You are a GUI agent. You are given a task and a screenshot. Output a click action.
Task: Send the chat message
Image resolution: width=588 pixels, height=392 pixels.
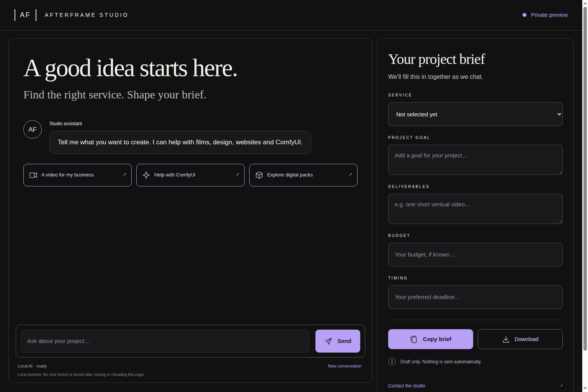pos(338,341)
